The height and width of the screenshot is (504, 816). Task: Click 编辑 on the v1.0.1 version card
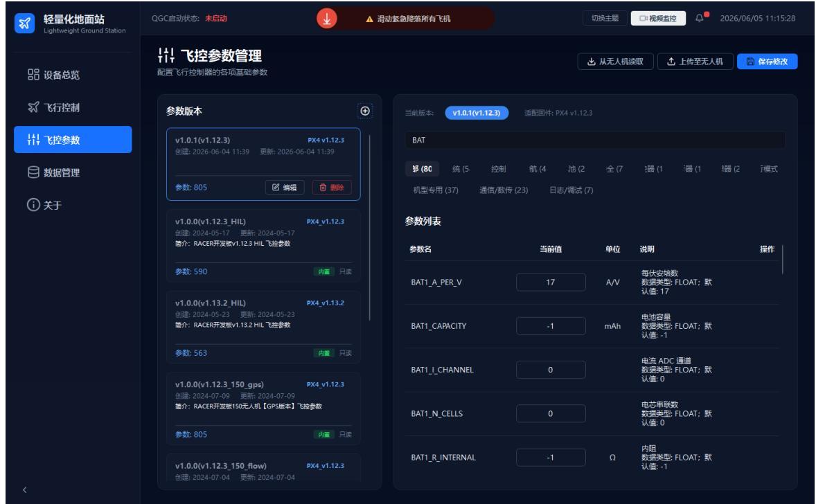tap(285, 187)
